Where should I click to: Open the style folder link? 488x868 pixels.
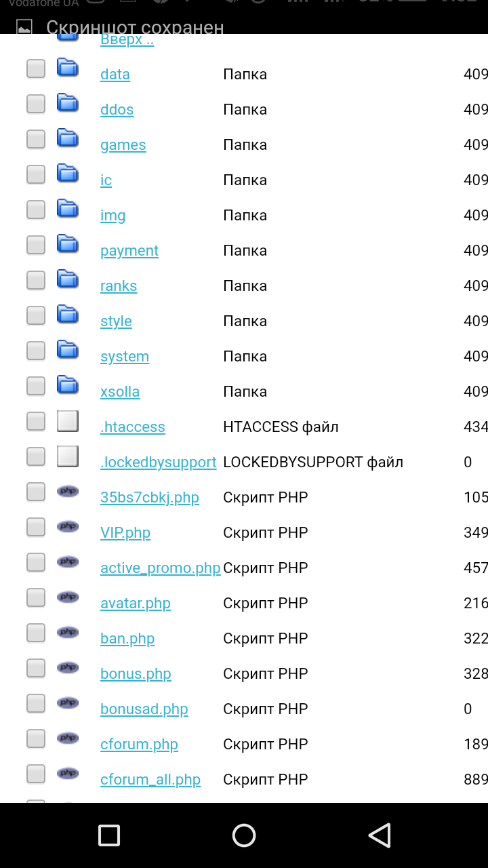pos(116,321)
